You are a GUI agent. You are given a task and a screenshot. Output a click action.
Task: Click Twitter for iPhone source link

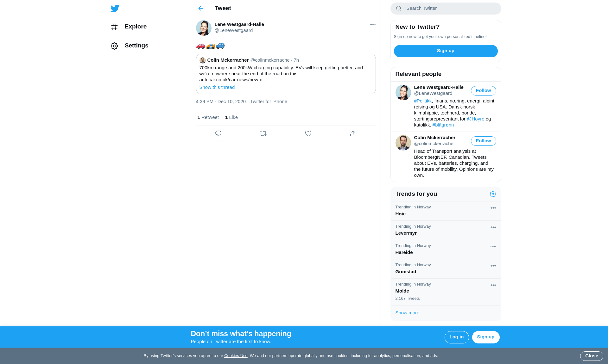tap(269, 102)
